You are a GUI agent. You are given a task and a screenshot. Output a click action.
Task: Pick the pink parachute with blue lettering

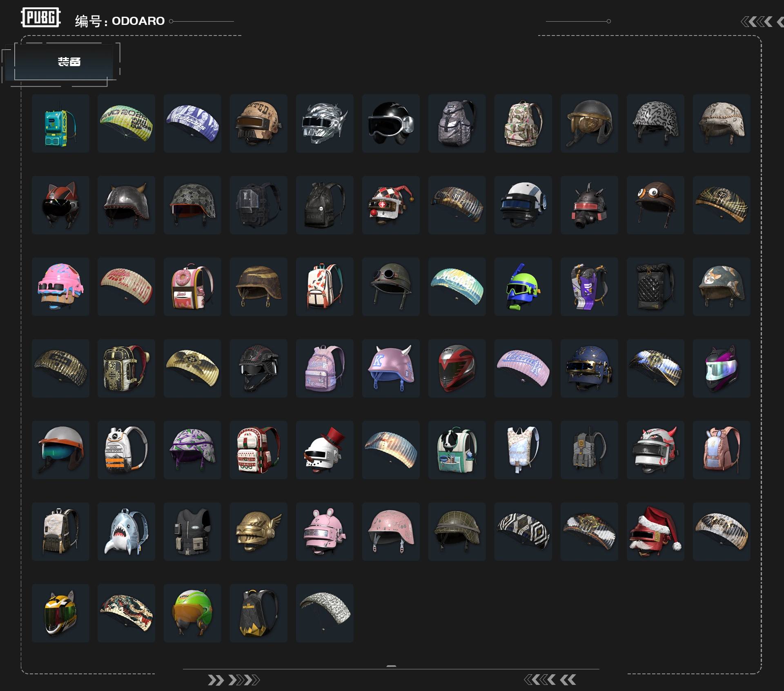click(x=523, y=368)
